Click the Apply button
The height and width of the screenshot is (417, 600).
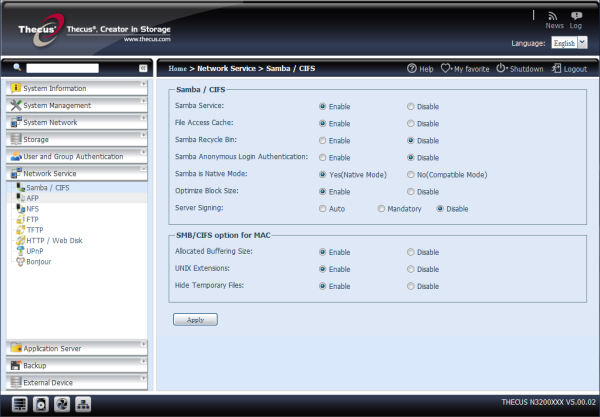point(195,320)
